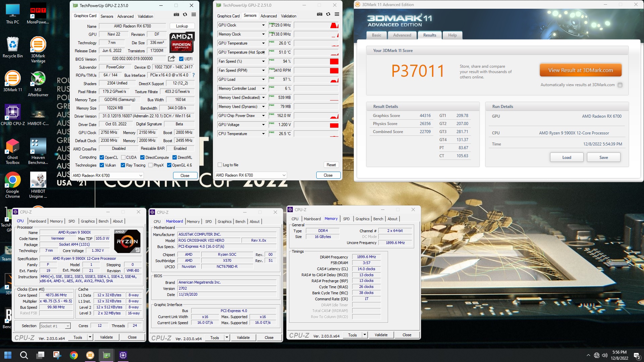
Task: Click the Save button in Run Details
Action: [603, 158]
